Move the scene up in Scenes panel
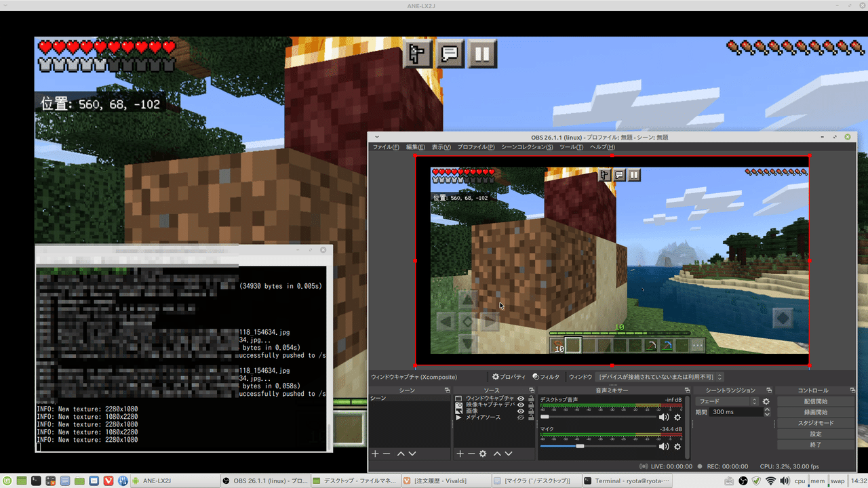 pyautogui.click(x=401, y=453)
